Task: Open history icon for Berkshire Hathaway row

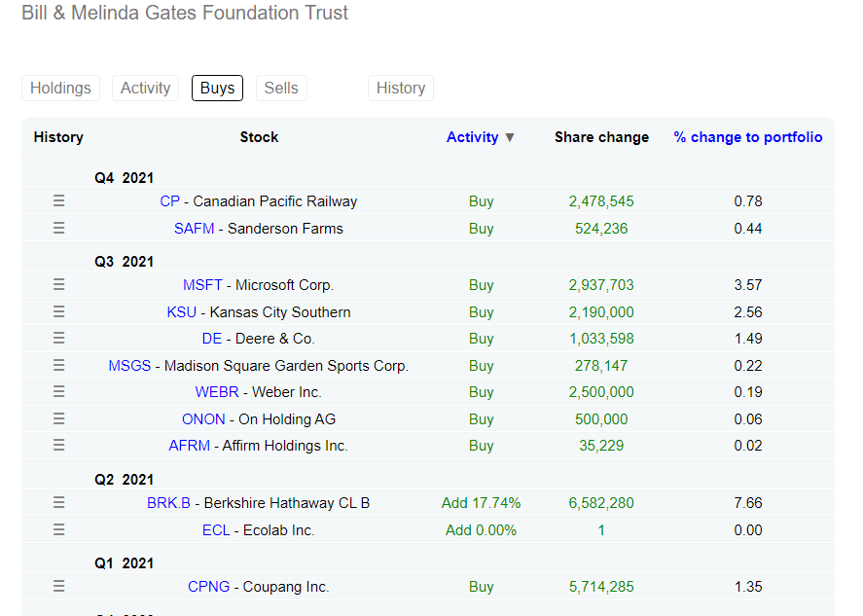Action: tap(58, 503)
